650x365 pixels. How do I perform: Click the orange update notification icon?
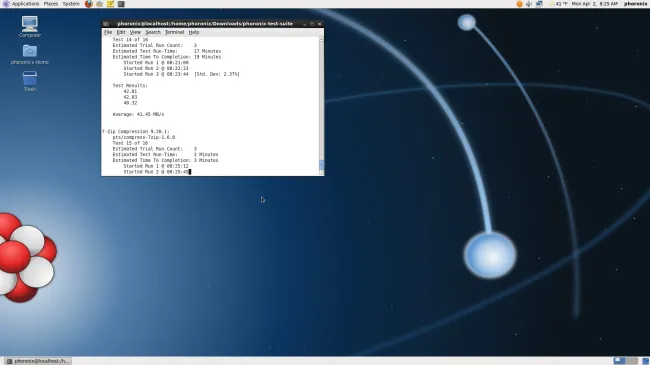click(x=519, y=4)
